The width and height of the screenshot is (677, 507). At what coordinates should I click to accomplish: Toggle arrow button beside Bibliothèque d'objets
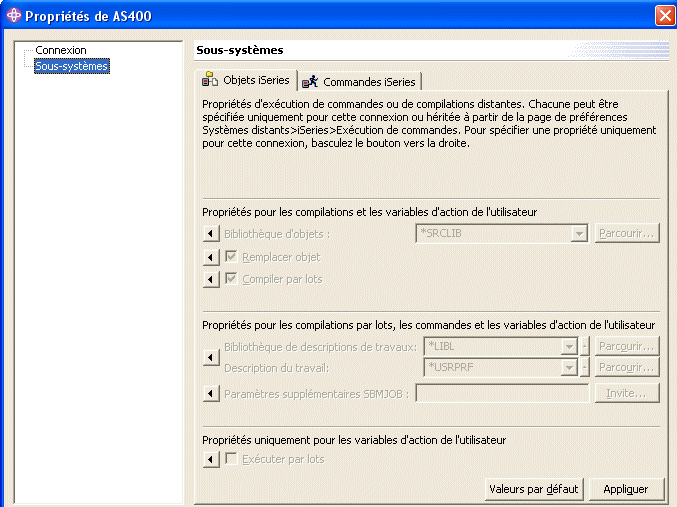tap(211, 234)
